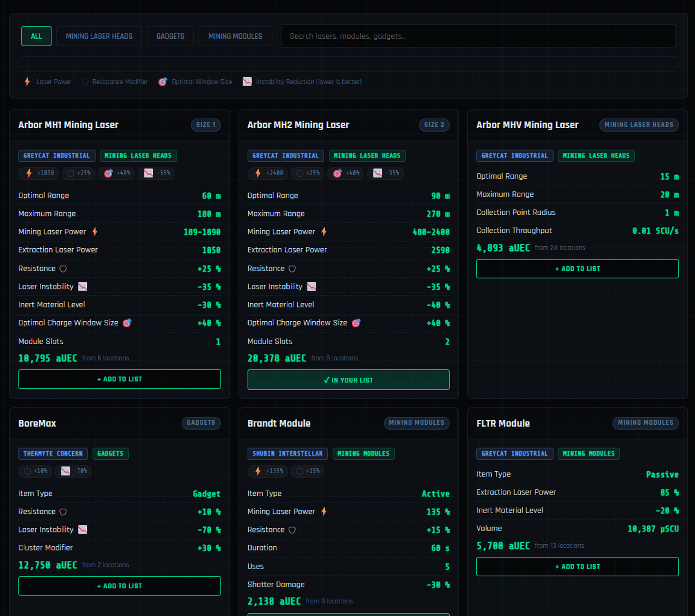Click the Instability Reduction legend chart icon
The width and height of the screenshot is (695, 616).
coord(247,82)
